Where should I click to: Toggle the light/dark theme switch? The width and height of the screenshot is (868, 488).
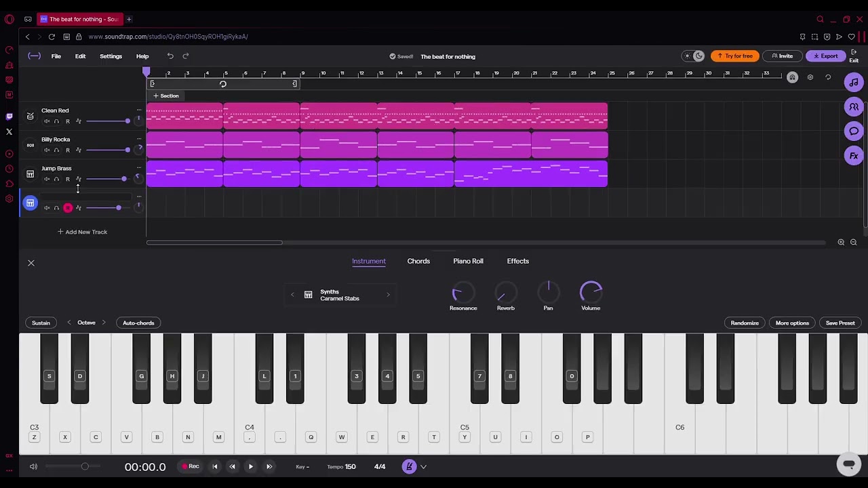click(694, 56)
